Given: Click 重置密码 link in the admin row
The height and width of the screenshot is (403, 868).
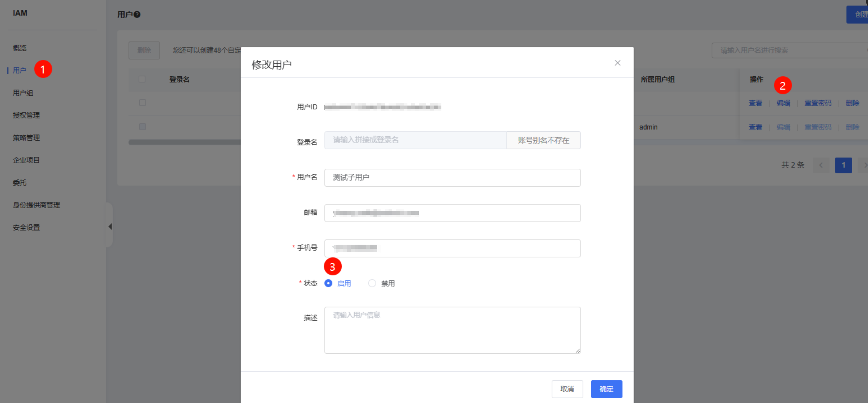Looking at the screenshot, I should 818,127.
